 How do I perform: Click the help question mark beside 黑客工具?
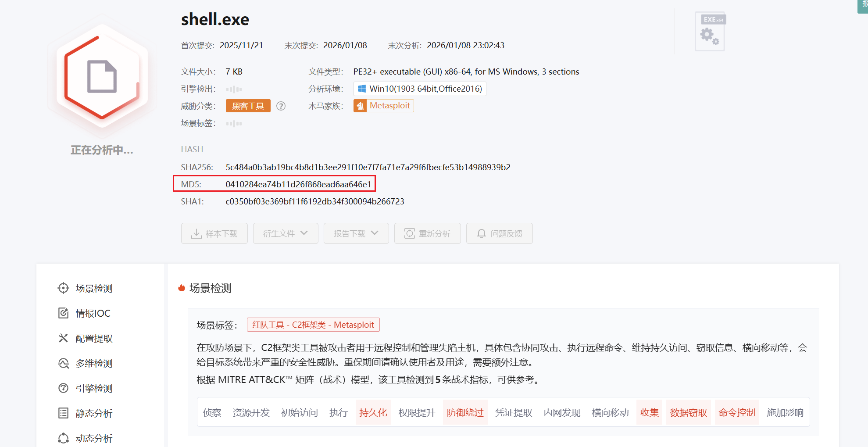pos(281,106)
